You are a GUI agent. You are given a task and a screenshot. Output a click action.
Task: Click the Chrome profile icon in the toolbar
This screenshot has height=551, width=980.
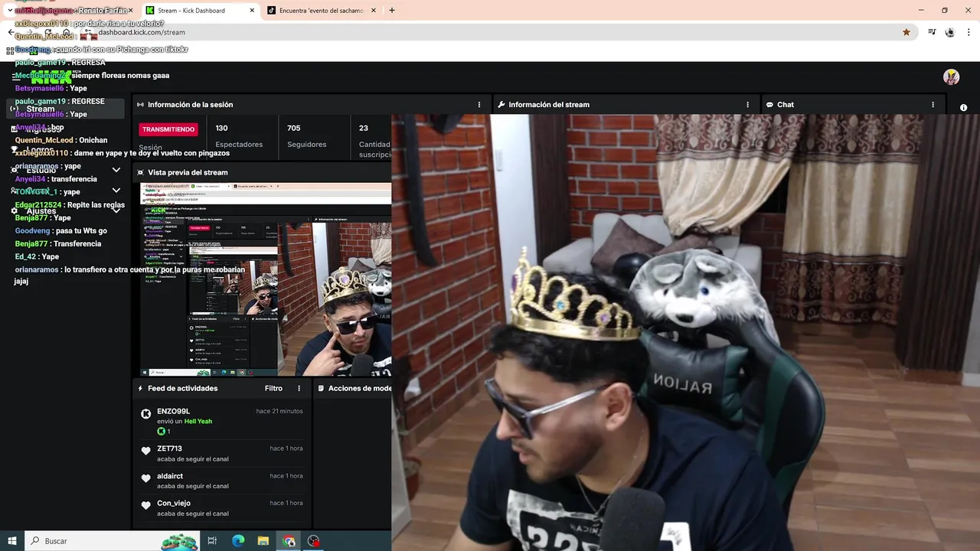pyautogui.click(x=949, y=32)
